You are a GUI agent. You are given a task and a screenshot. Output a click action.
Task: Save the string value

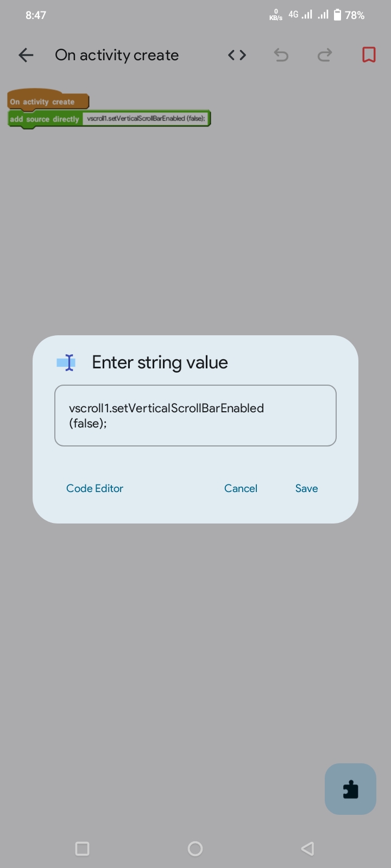[x=306, y=488]
